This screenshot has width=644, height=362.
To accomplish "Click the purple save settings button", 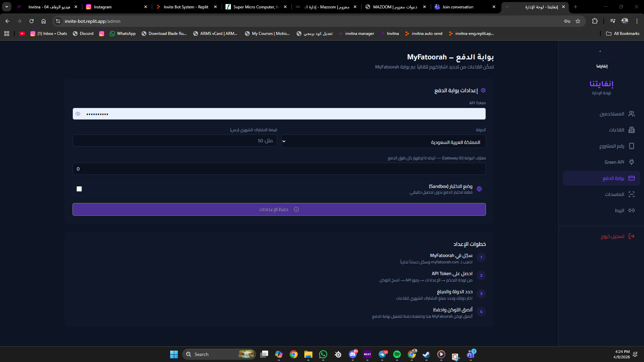I will pyautogui.click(x=279, y=209).
